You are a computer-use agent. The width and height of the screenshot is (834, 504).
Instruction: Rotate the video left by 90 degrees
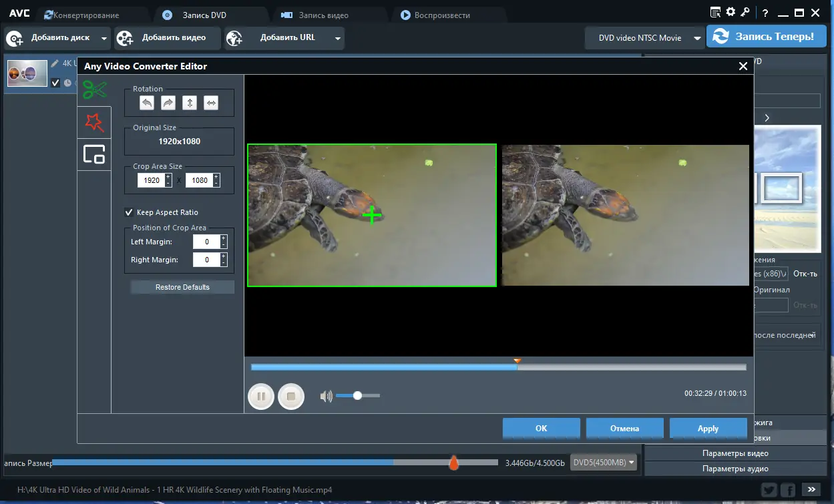click(x=147, y=103)
